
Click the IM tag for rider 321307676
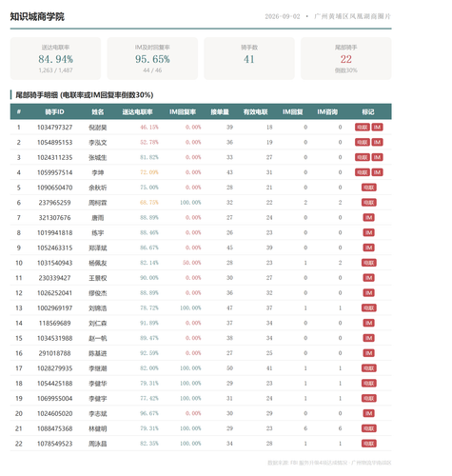click(x=368, y=218)
